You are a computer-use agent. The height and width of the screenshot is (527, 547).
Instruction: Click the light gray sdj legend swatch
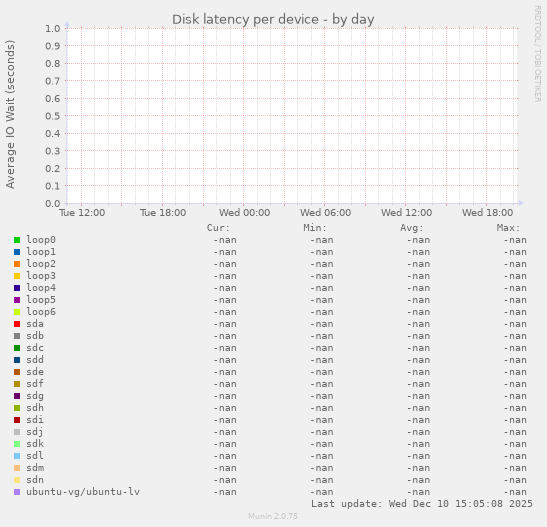pyautogui.click(x=17, y=432)
